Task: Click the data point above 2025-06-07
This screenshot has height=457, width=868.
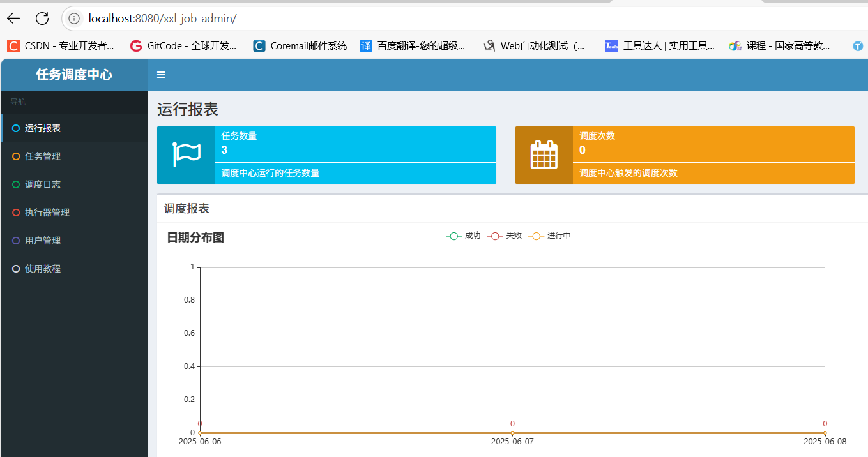Action: pos(512,433)
